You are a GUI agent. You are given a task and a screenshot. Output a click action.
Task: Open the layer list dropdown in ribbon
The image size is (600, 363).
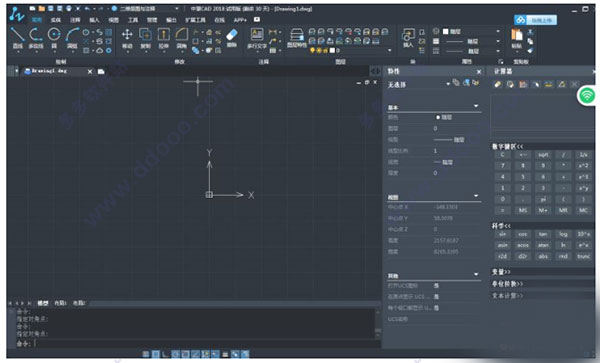point(351,50)
